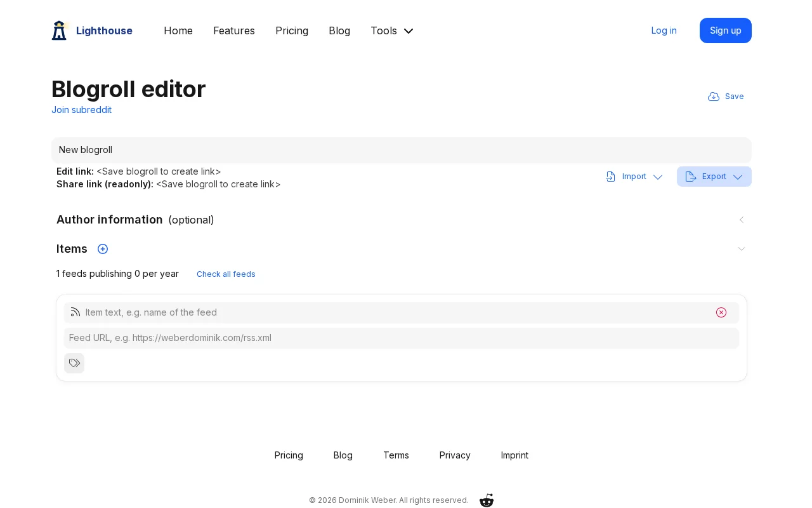This screenshot has width=812, height=508.
Task: Click the Blogroll editor page title
Action: coord(128,89)
